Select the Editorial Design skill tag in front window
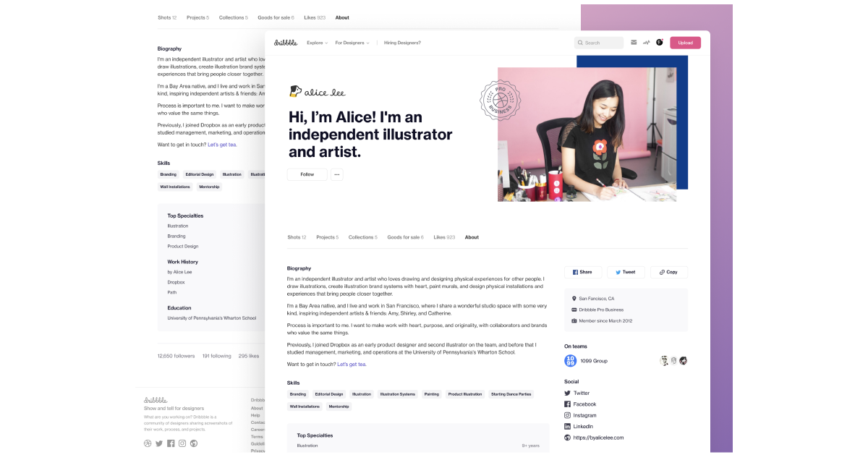The image size is (868, 460). tap(329, 394)
